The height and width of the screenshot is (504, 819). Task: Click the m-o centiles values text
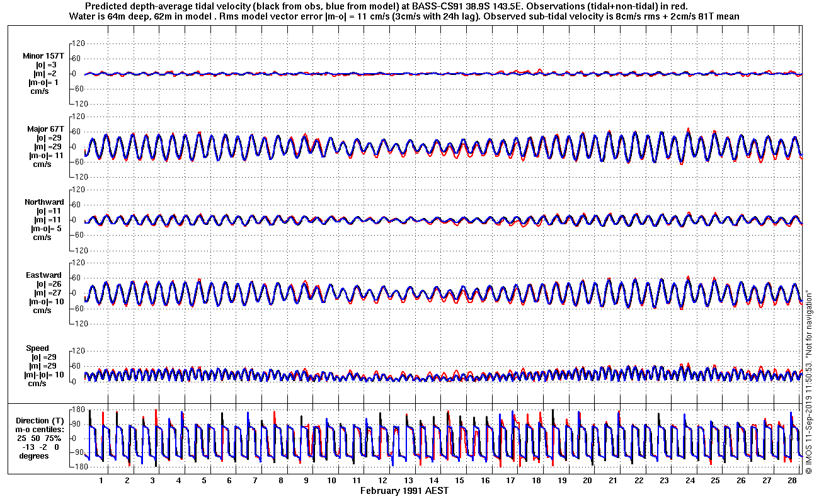click(x=40, y=447)
